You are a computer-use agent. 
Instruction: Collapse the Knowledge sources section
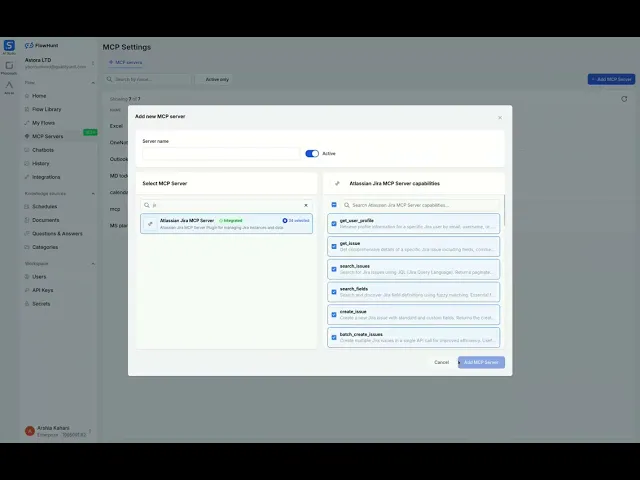click(x=93, y=193)
